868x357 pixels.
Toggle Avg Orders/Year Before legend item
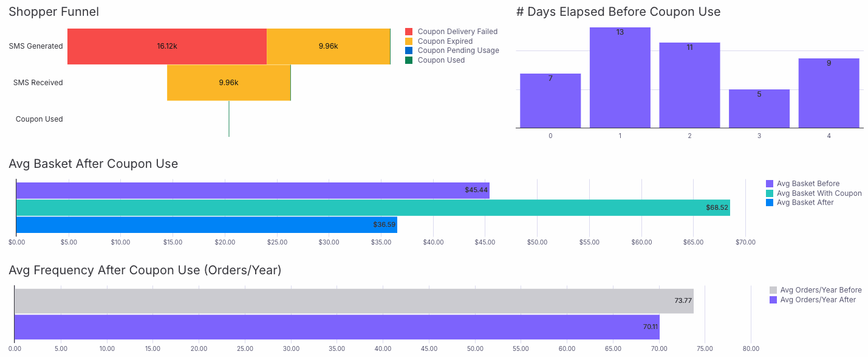click(x=816, y=290)
